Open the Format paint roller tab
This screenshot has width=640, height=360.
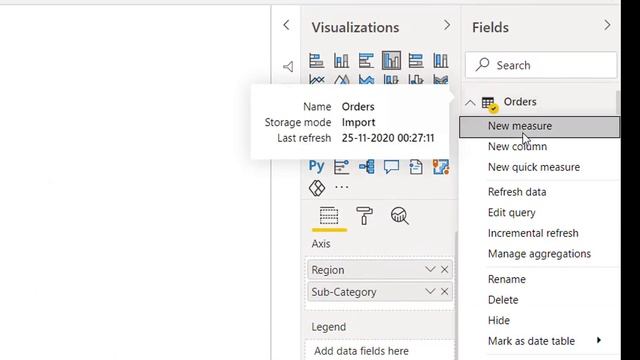click(364, 216)
